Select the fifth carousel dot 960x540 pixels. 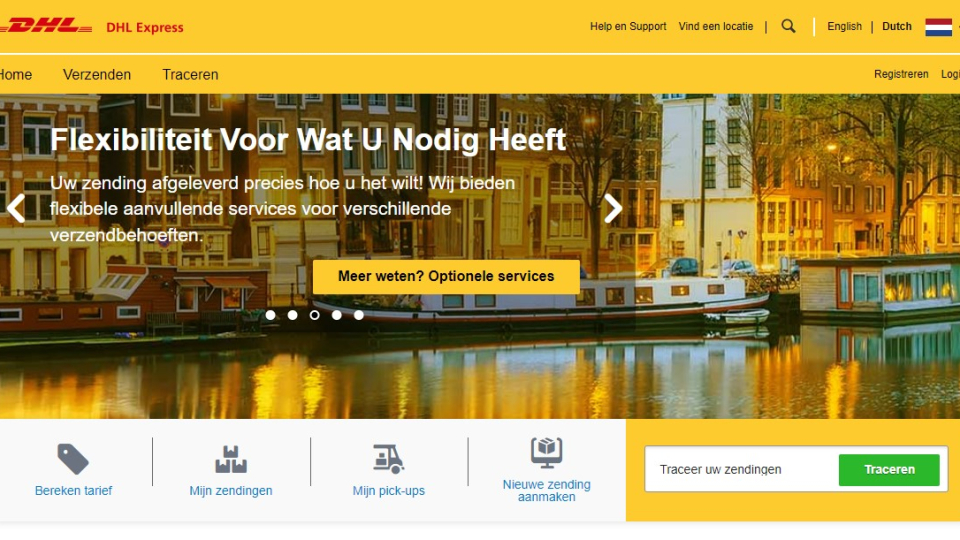(x=359, y=315)
